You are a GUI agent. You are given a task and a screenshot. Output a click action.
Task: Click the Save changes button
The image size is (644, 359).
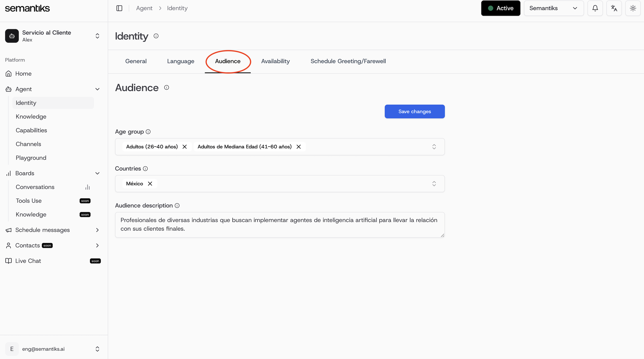tap(414, 112)
